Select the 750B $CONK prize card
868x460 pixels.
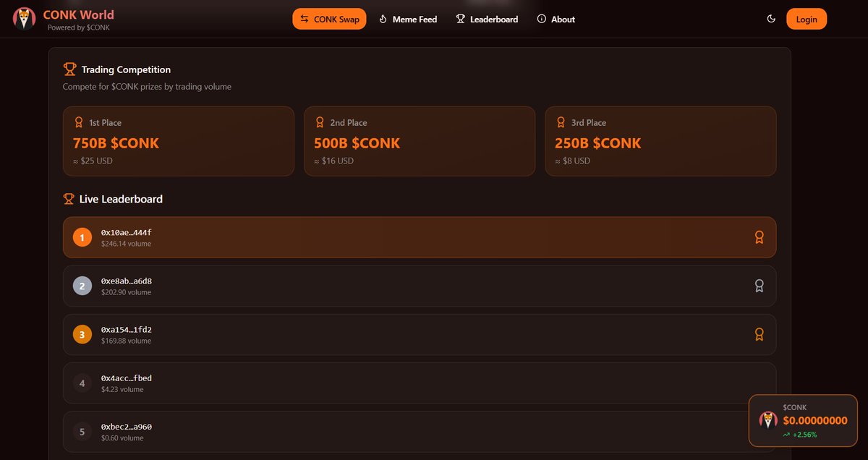pyautogui.click(x=179, y=141)
